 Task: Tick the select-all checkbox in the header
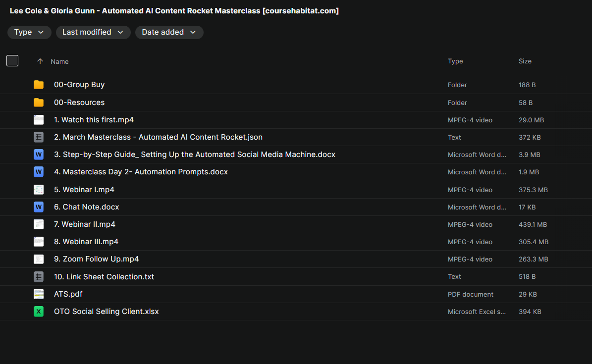point(12,61)
